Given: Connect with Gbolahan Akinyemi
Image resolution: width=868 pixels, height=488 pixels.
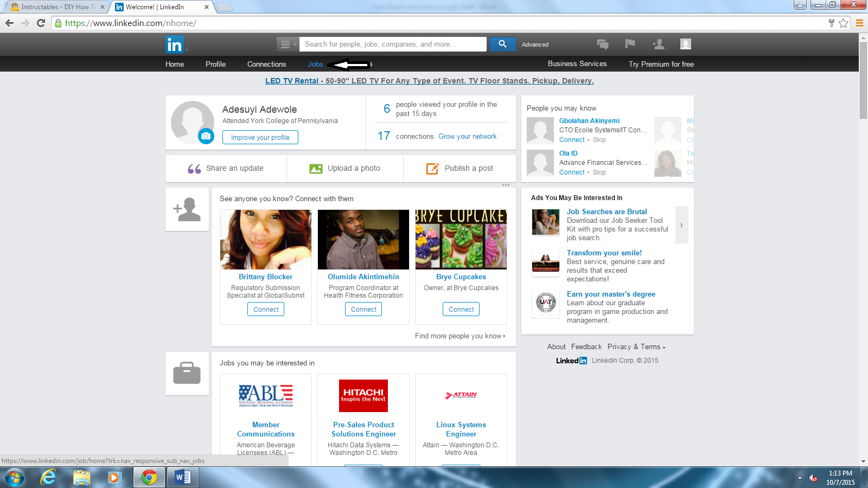Looking at the screenshot, I should pyautogui.click(x=572, y=140).
